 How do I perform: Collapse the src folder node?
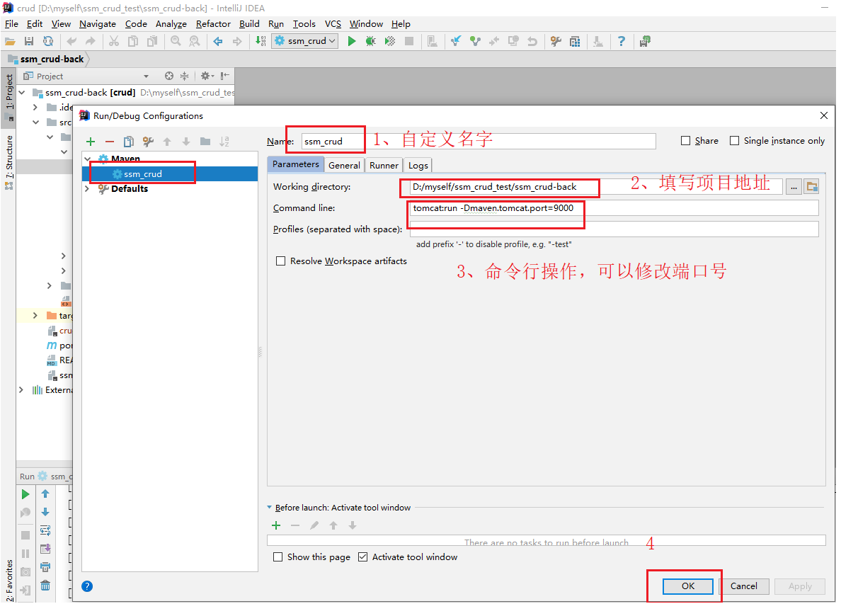click(x=35, y=122)
